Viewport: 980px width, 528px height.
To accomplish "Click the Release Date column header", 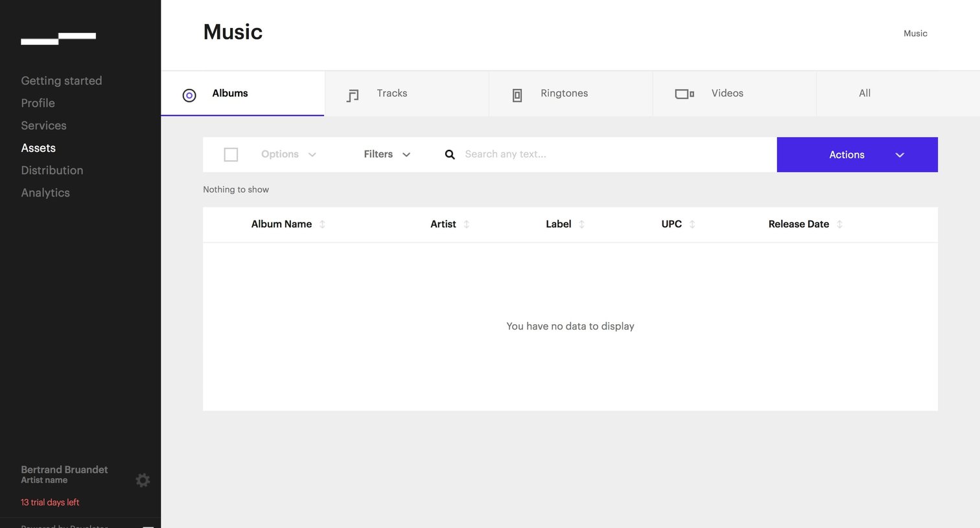I will [x=799, y=224].
